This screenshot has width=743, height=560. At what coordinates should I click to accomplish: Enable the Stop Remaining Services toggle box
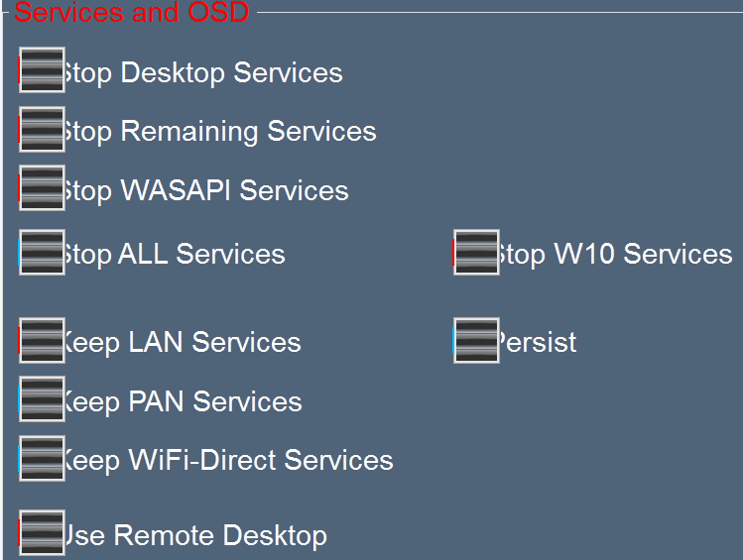pyautogui.click(x=42, y=129)
